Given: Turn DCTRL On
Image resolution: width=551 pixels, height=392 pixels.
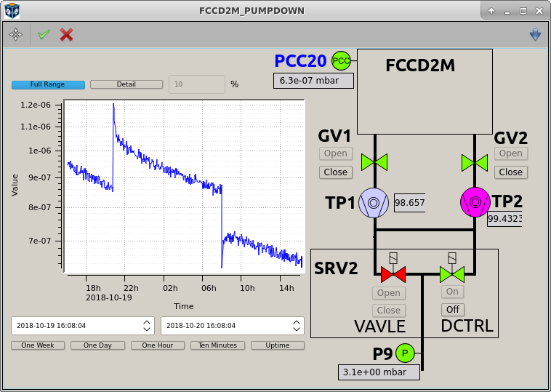Looking at the screenshot, I should coord(453,292).
